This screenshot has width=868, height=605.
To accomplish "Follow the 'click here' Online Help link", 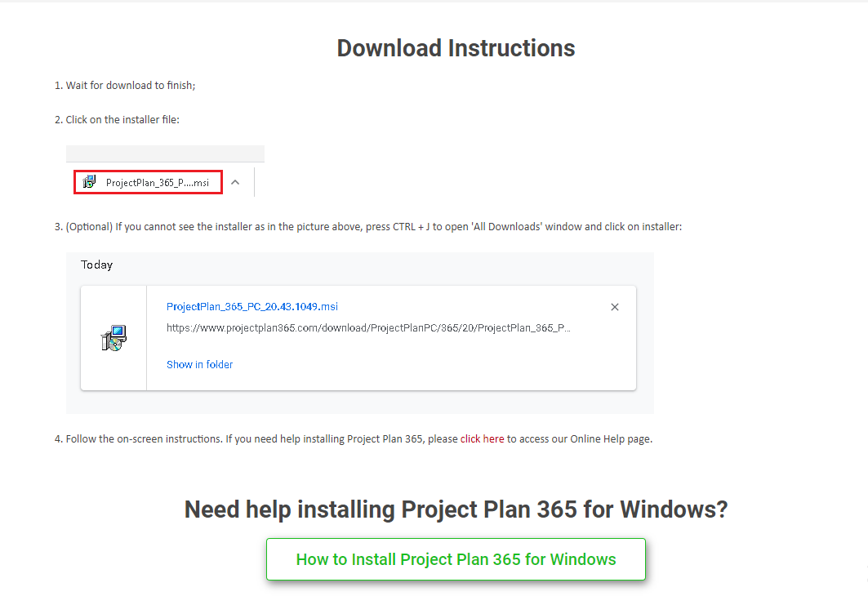I will pyautogui.click(x=481, y=438).
